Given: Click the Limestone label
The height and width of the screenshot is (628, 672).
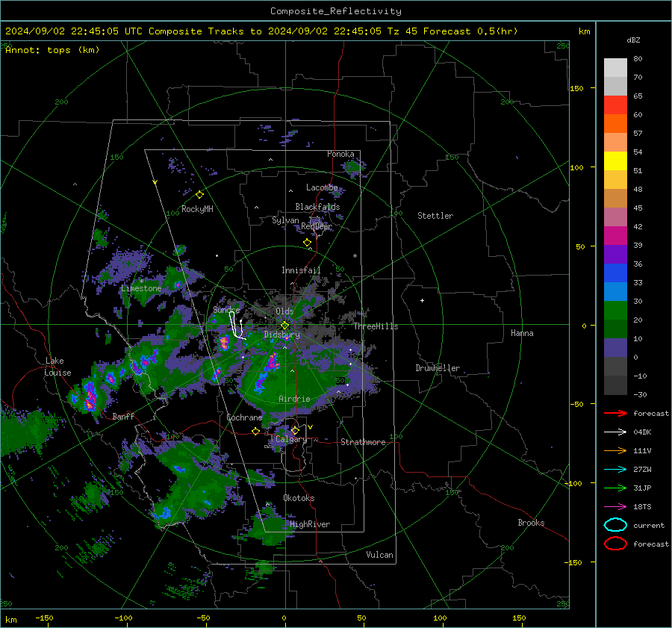Looking at the screenshot, I should point(141,288).
